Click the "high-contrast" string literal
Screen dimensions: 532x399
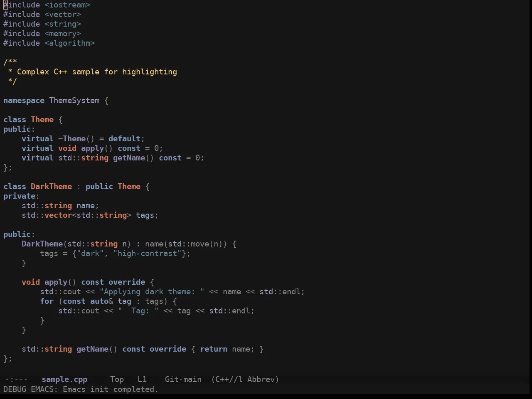click(x=148, y=254)
